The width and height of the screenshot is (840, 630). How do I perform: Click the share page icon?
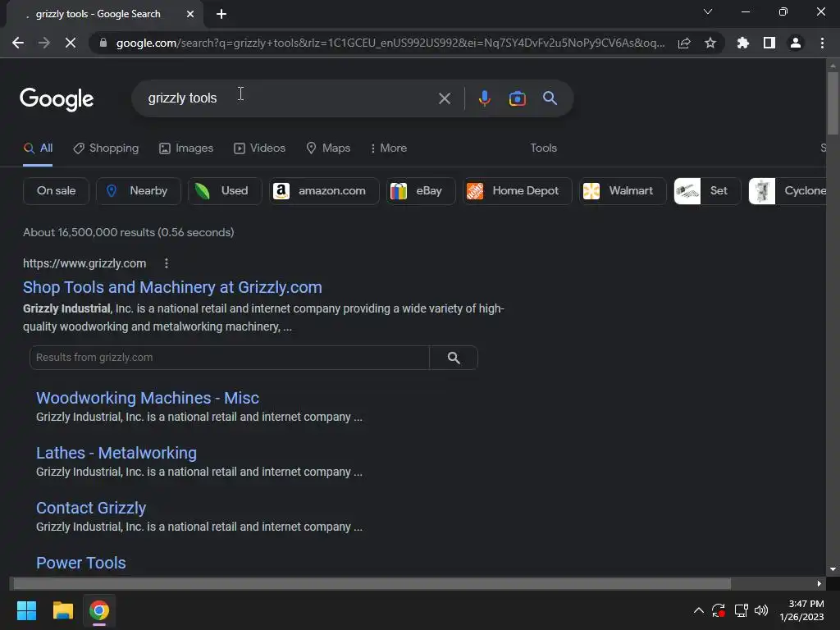tap(684, 43)
